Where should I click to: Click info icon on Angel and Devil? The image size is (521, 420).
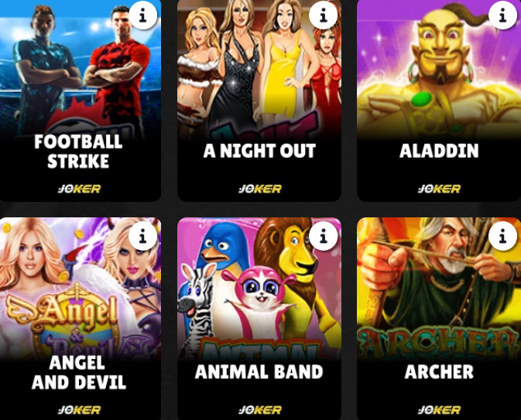point(143,237)
